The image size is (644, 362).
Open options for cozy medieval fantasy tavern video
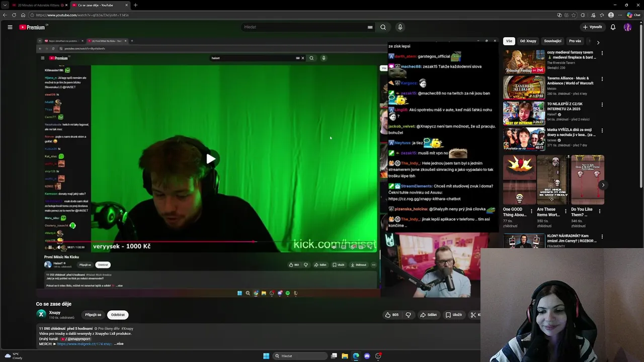click(x=602, y=53)
